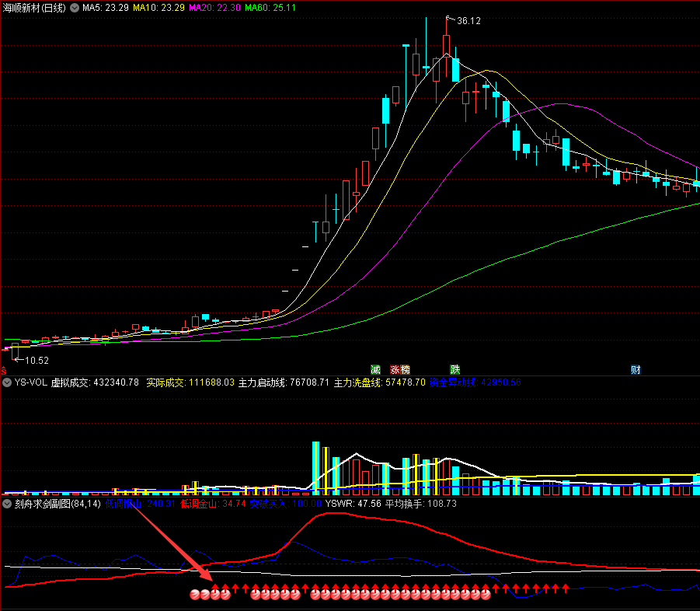This screenshot has width=700, height=611.
Task: Click the 10.52 low price label
Action: click(37, 360)
